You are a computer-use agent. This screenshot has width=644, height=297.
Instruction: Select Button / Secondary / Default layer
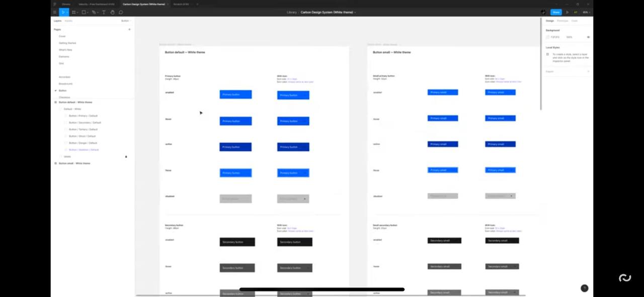pos(85,123)
